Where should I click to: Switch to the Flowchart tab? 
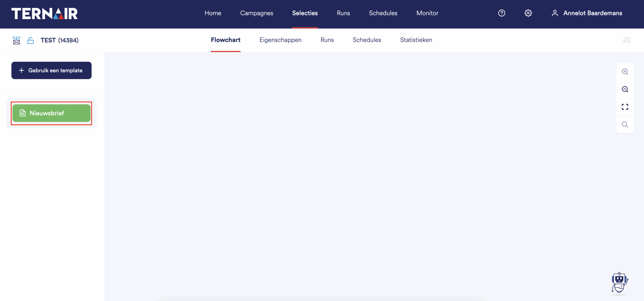[225, 40]
